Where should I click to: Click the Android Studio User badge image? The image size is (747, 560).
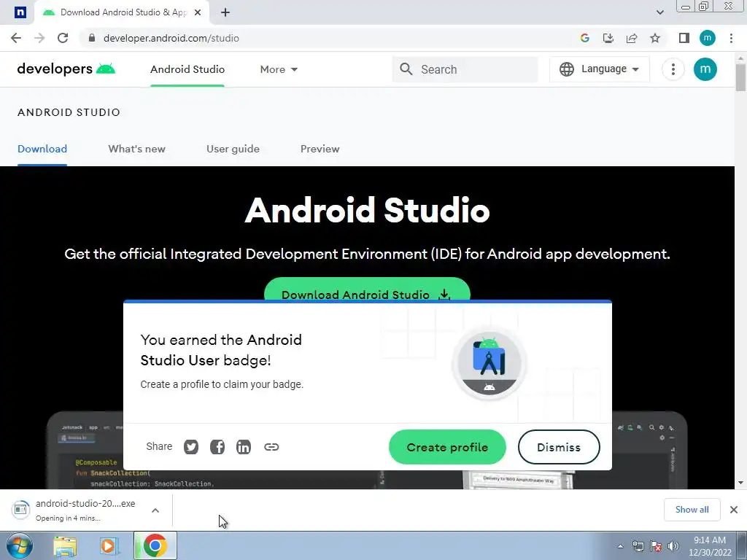489,364
